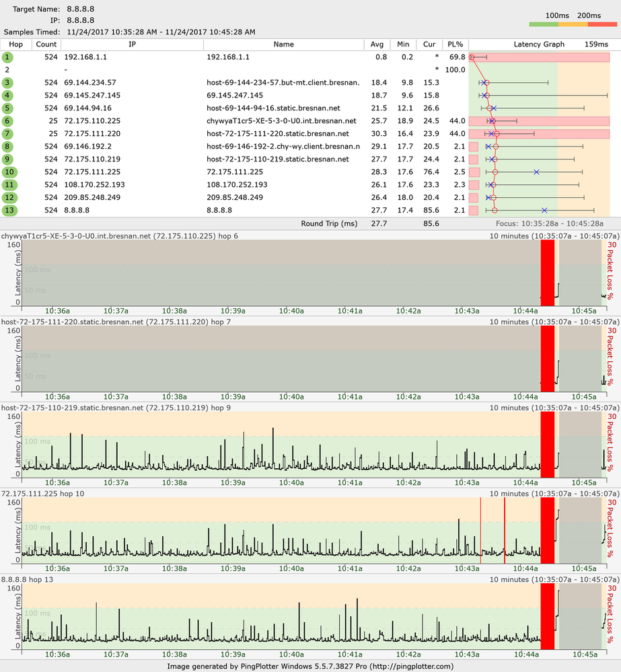The width and height of the screenshot is (621, 672).
Task: Click the 100ms green legend color bar
Action: pyautogui.click(x=544, y=24)
